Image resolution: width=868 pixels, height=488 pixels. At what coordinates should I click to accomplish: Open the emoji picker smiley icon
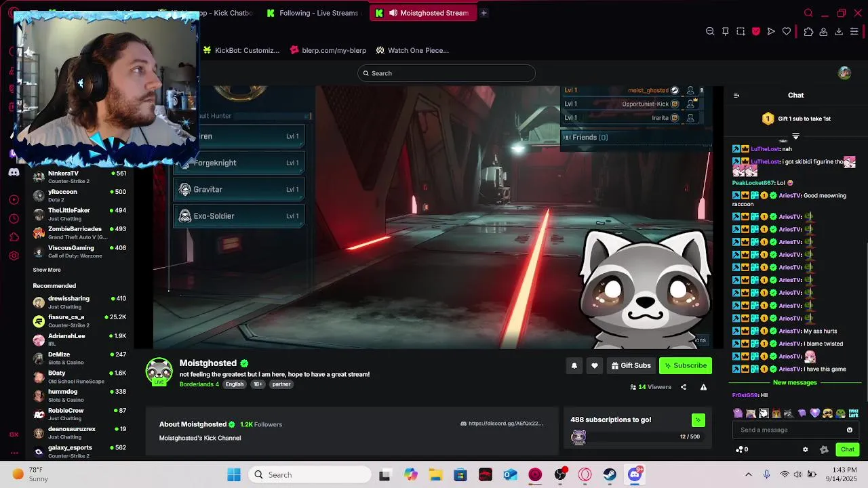849,430
